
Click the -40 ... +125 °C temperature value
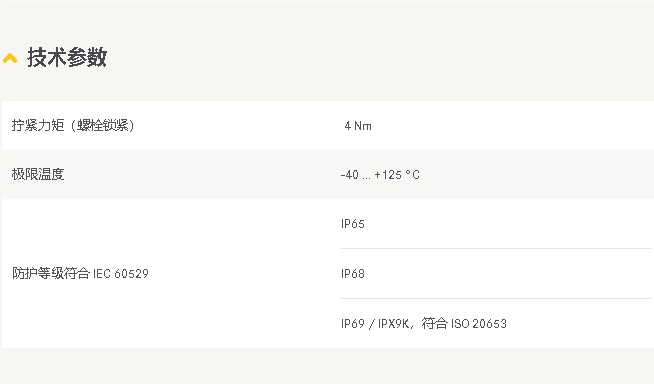(x=380, y=175)
